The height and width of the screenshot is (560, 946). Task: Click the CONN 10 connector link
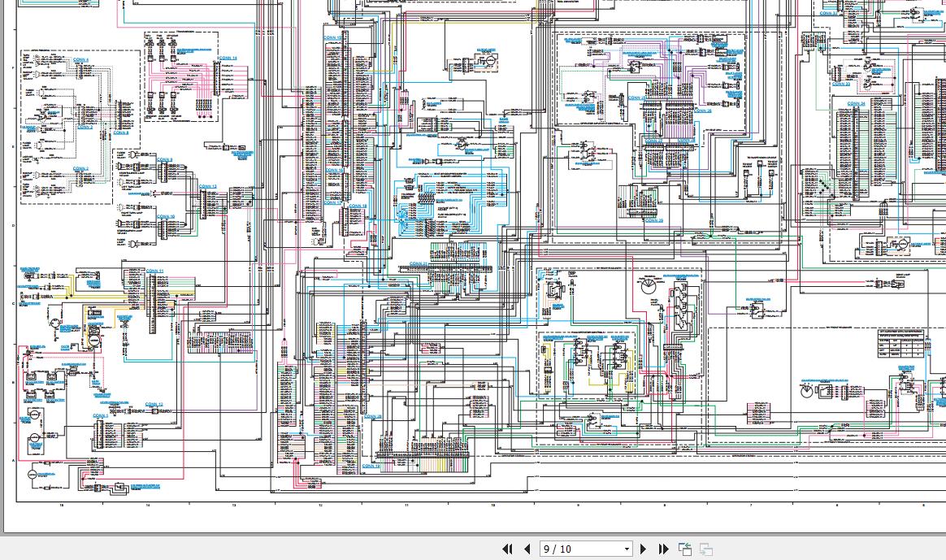click(x=164, y=216)
